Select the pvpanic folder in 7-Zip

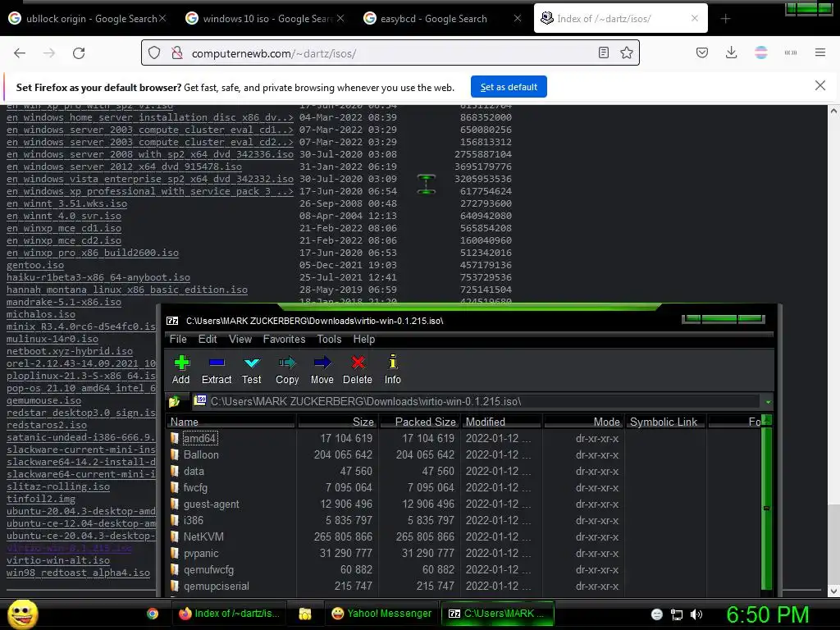[x=201, y=554]
